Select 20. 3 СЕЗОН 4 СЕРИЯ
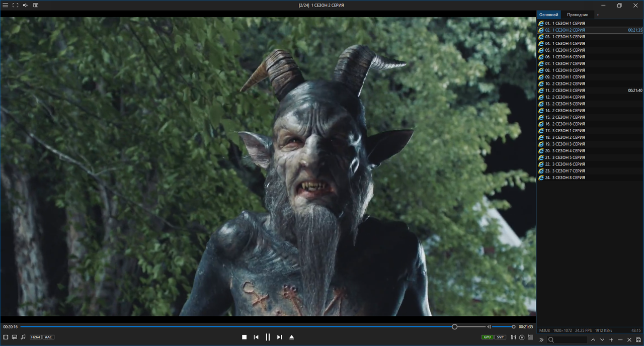This screenshot has height=346, width=644. [590, 151]
